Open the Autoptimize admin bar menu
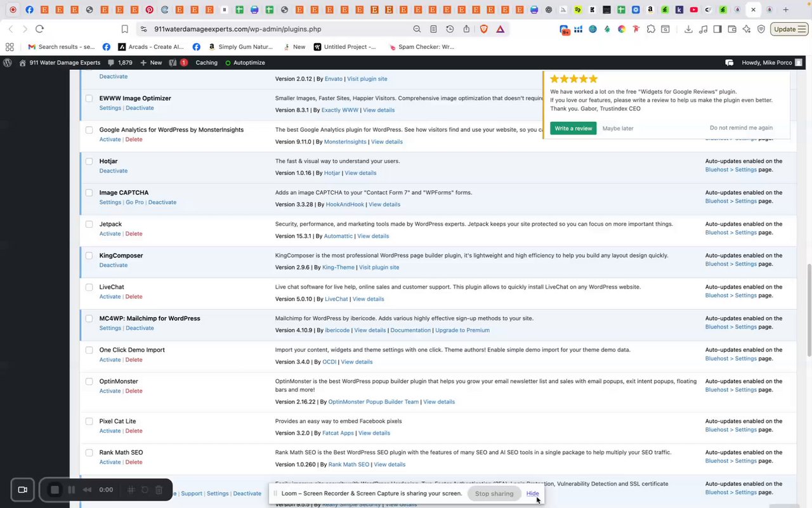Viewport: 812px width, 508px height. coord(245,63)
